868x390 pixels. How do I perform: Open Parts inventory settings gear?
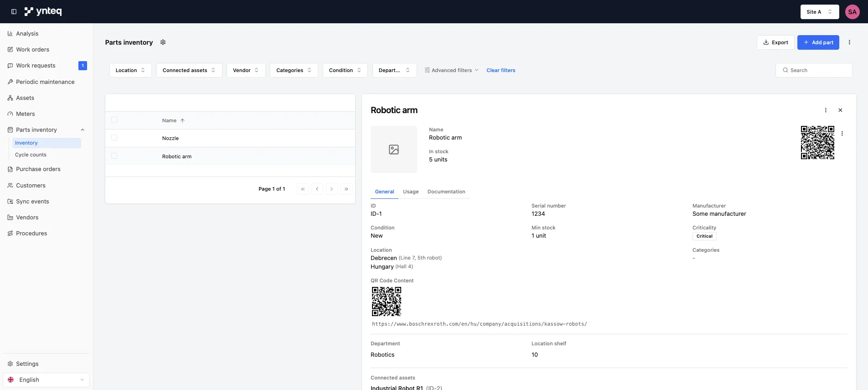(x=163, y=42)
